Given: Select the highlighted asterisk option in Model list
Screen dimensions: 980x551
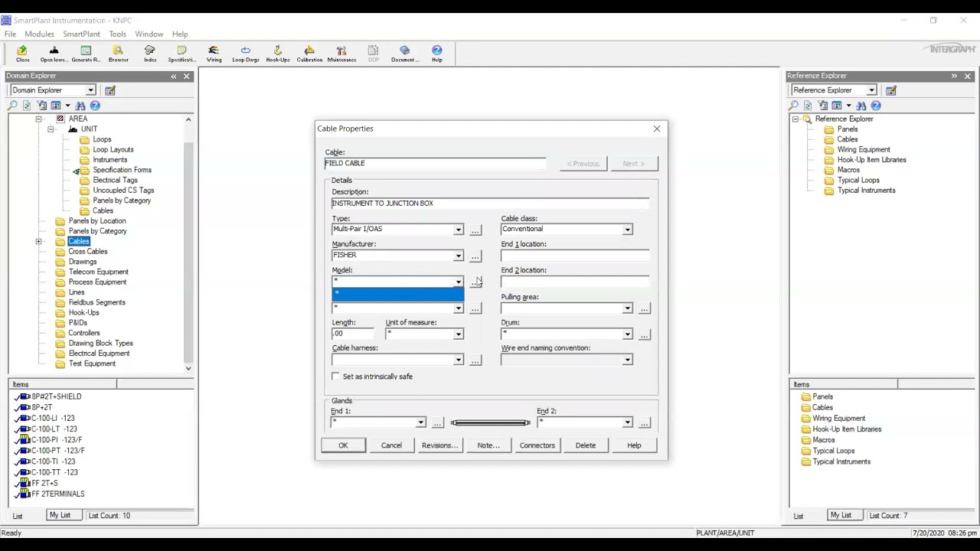Looking at the screenshot, I should [397, 294].
